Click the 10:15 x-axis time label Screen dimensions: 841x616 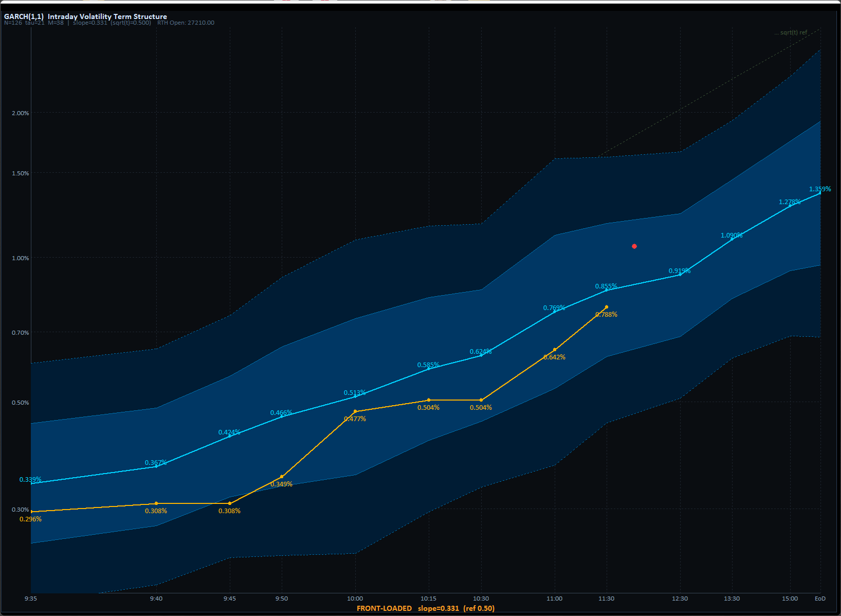coord(429,599)
